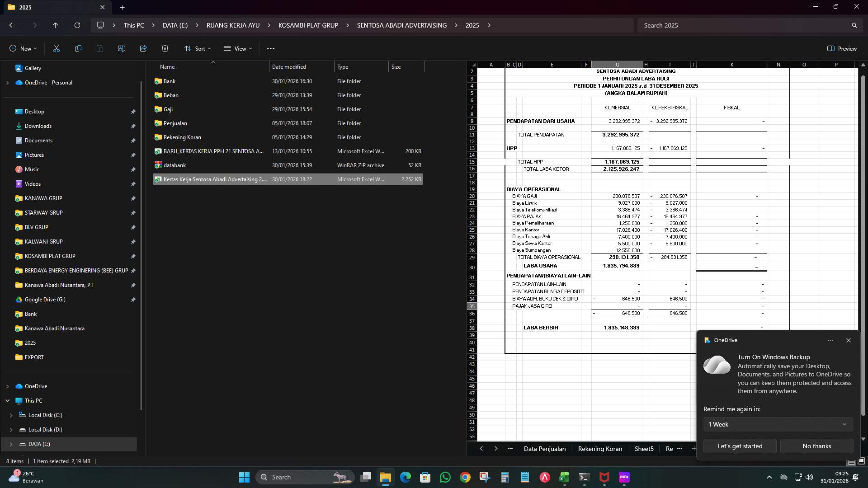Image resolution: width=868 pixels, height=488 pixels.
Task: Toggle the Preview pane on
Action: tap(842, 48)
